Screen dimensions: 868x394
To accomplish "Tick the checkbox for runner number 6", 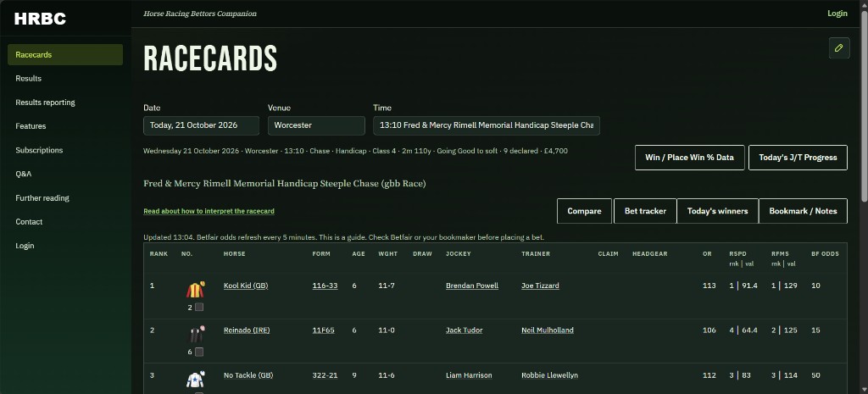I will point(199,352).
